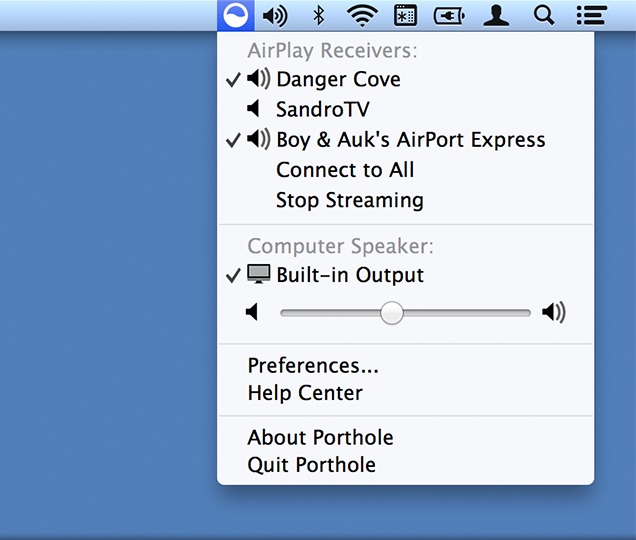Show About Porthole

[x=320, y=437]
